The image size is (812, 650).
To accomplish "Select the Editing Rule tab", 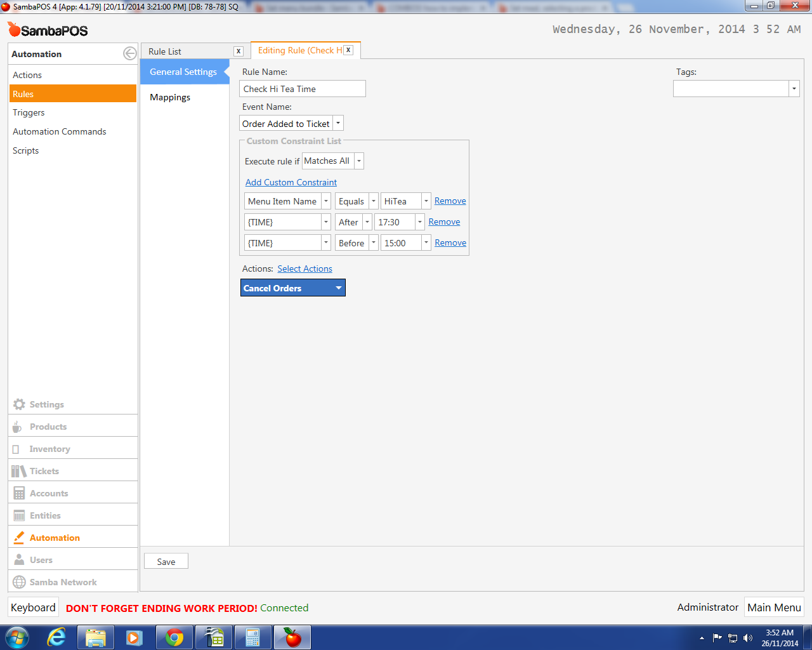I will 299,50.
